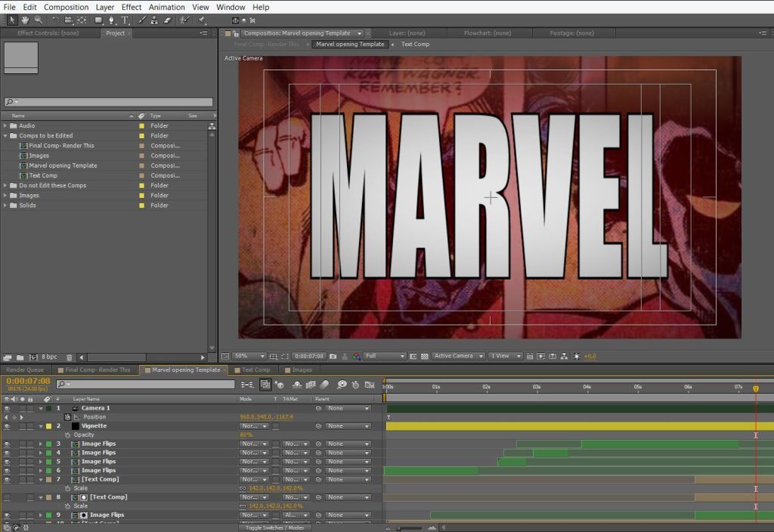
Task: Select the Pen tool
Action: pos(112,20)
